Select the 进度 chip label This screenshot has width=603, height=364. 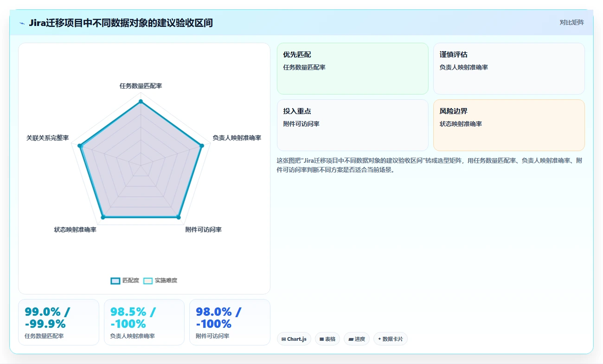pos(360,339)
